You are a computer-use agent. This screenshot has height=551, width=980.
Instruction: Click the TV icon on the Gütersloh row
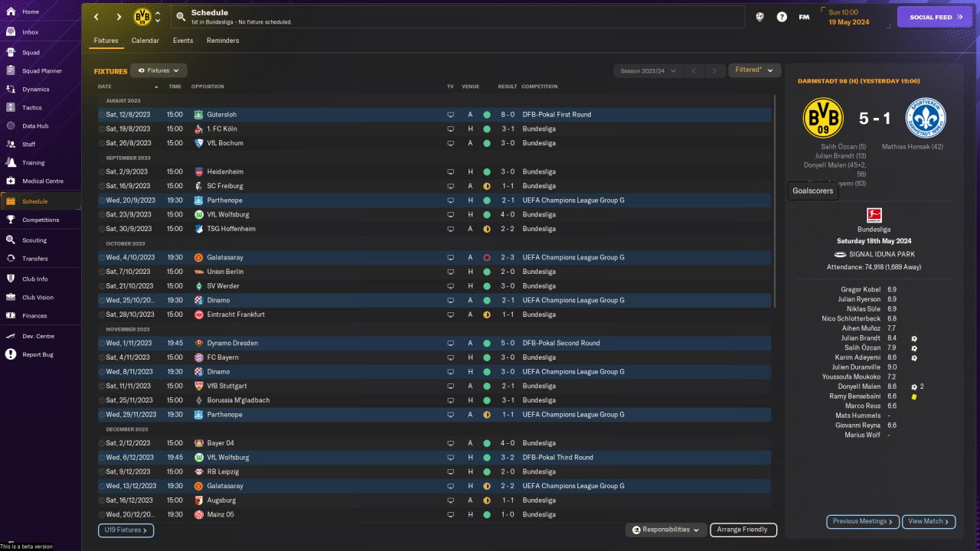click(450, 115)
